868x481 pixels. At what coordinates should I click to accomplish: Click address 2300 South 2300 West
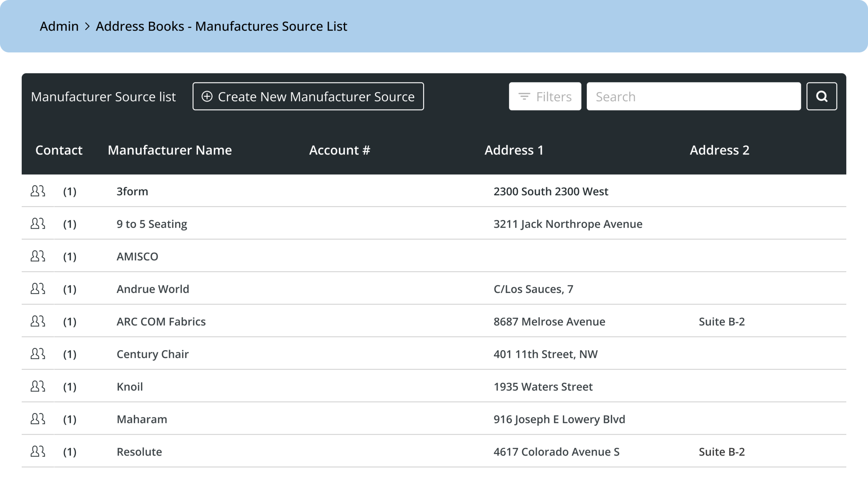point(551,192)
